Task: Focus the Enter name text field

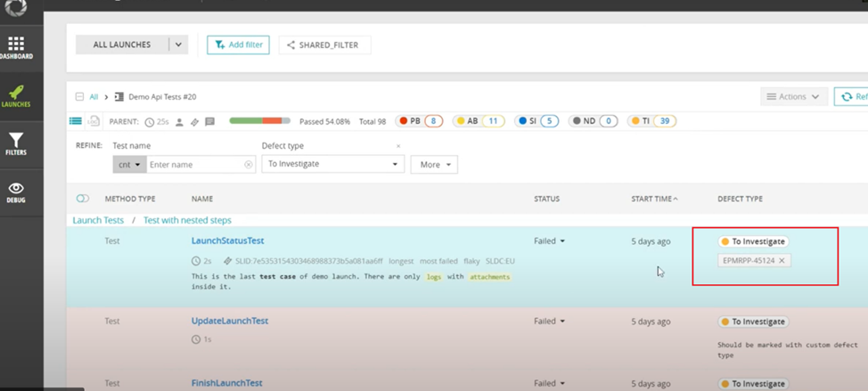Action: [x=196, y=165]
